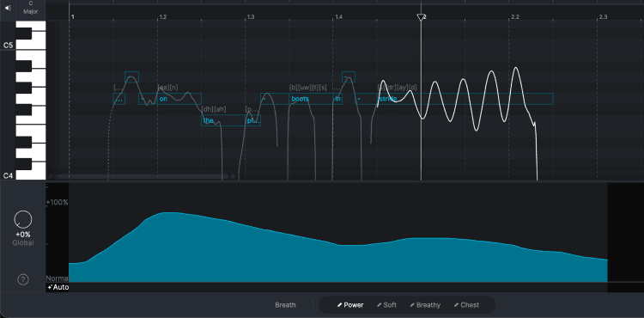Select the "on" note block

(x=170, y=99)
